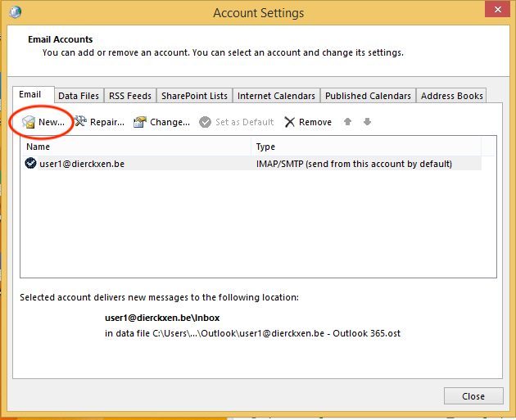This screenshot has height=420, width=516.
Task: Select the Email tab
Action: click(x=30, y=95)
